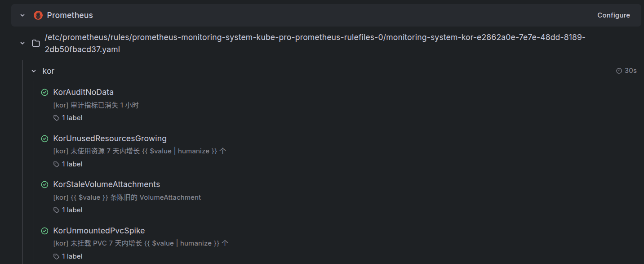The image size is (644, 264).
Task: Click the Prometheus flame logo icon
Action: (38, 15)
